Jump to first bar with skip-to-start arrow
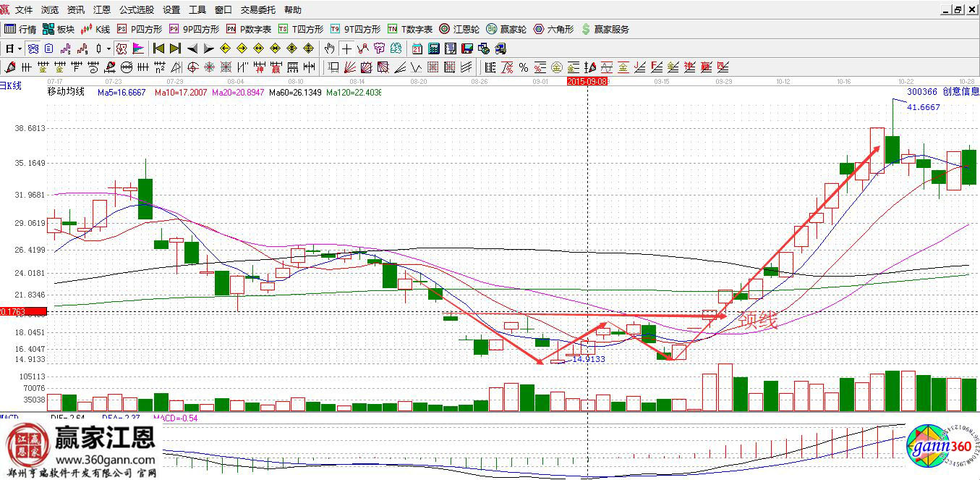 158,49
